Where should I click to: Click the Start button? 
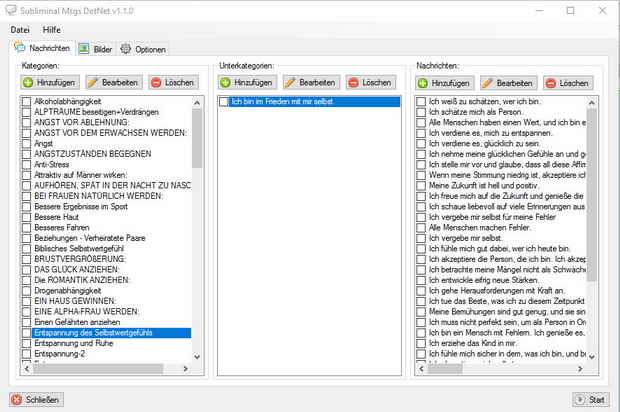pyautogui.click(x=591, y=400)
